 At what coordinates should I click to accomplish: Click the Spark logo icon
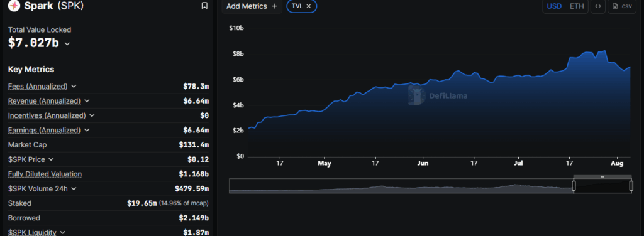pos(14,6)
